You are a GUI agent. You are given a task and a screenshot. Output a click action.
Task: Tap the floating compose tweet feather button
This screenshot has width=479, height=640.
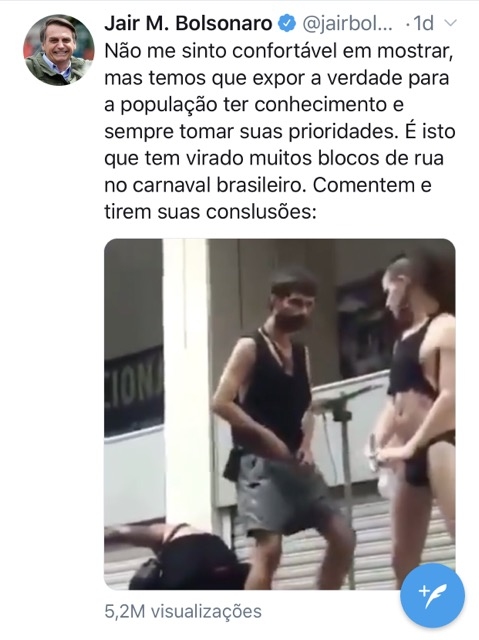coord(432,595)
